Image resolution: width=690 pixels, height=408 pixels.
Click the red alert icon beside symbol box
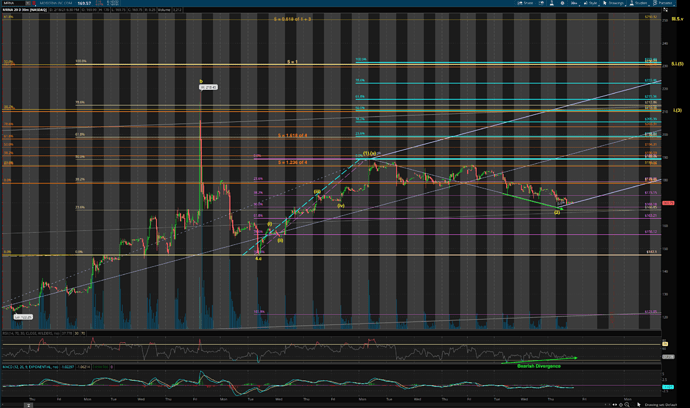point(34,3)
